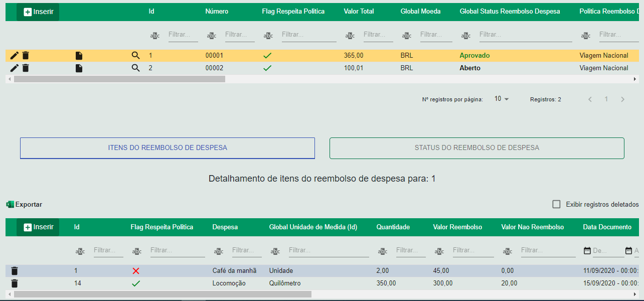644x301 pixels.
Task: Delete expense reimbursement record 00002
Action: coord(26,68)
